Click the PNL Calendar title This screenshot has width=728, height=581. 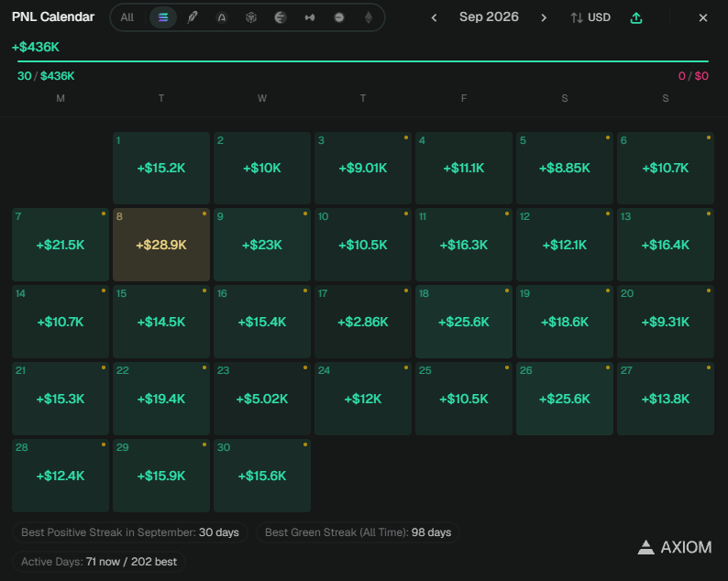coord(53,16)
